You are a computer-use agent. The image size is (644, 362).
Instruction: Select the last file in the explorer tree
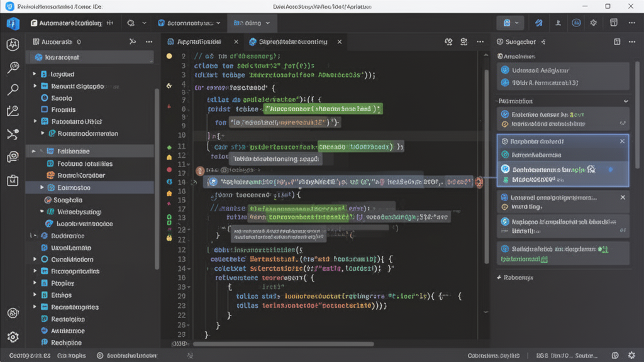tap(67, 343)
